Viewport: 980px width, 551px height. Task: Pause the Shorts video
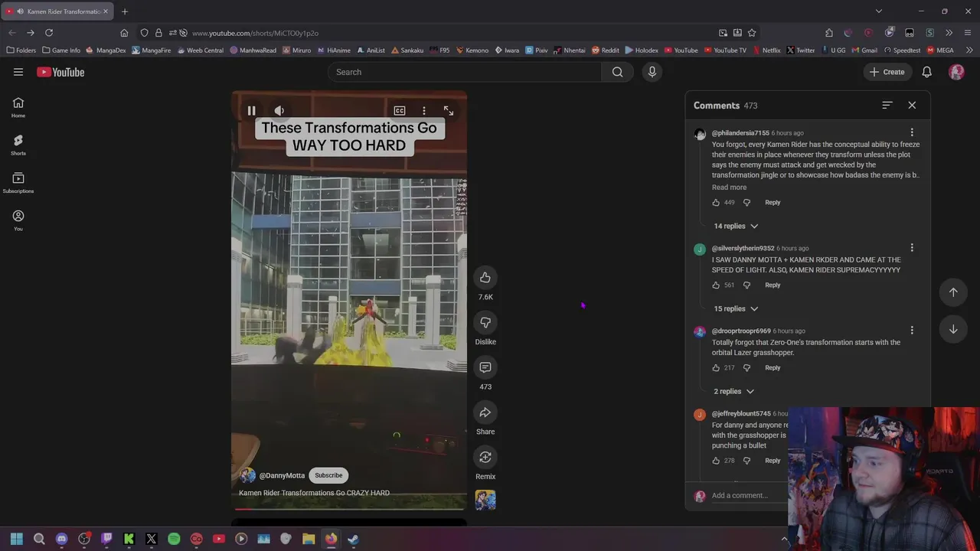click(251, 111)
